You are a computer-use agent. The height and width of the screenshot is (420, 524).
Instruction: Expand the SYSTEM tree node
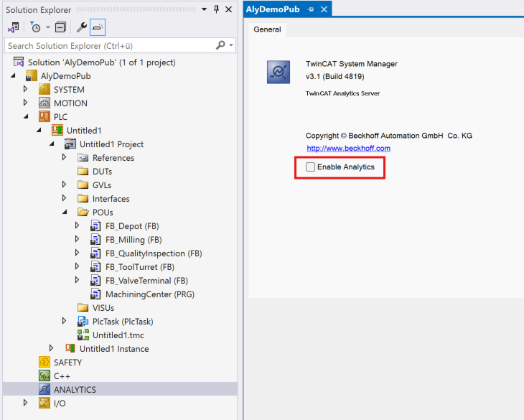[26, 90]
